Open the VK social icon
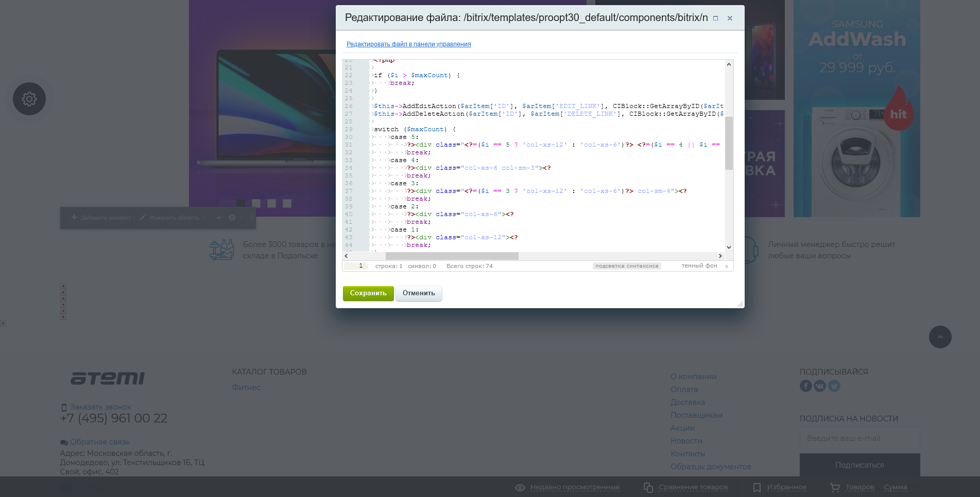This screenshot has width=980, height=497. pyautogui.click(x=820, y=386)
